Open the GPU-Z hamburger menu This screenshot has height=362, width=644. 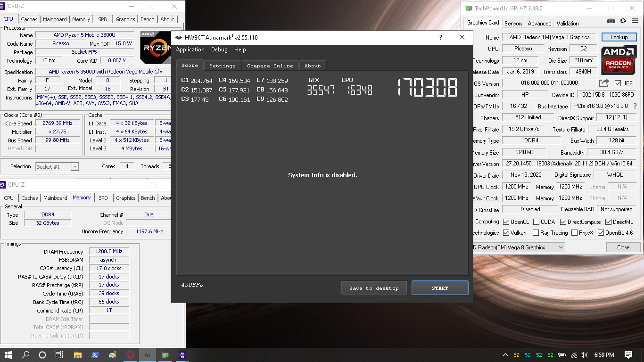[634, 21]
